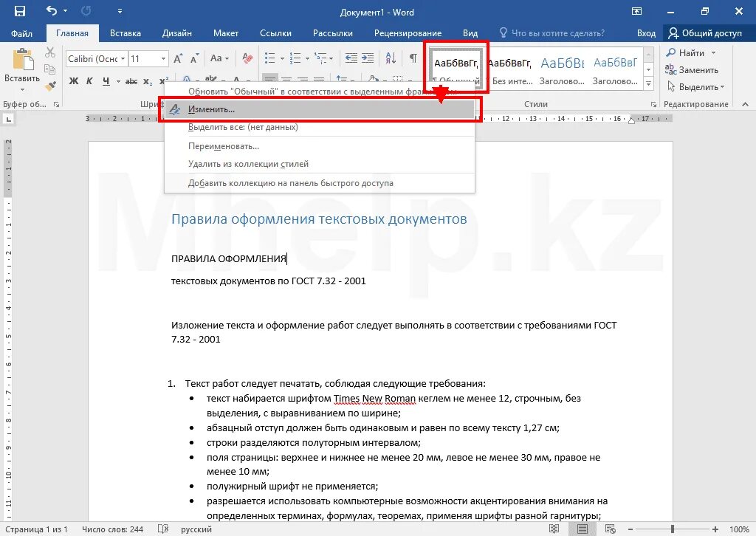Switch to Print Layout view icon
This screenshot has height=536, width=756.
[x=583, y=529]
